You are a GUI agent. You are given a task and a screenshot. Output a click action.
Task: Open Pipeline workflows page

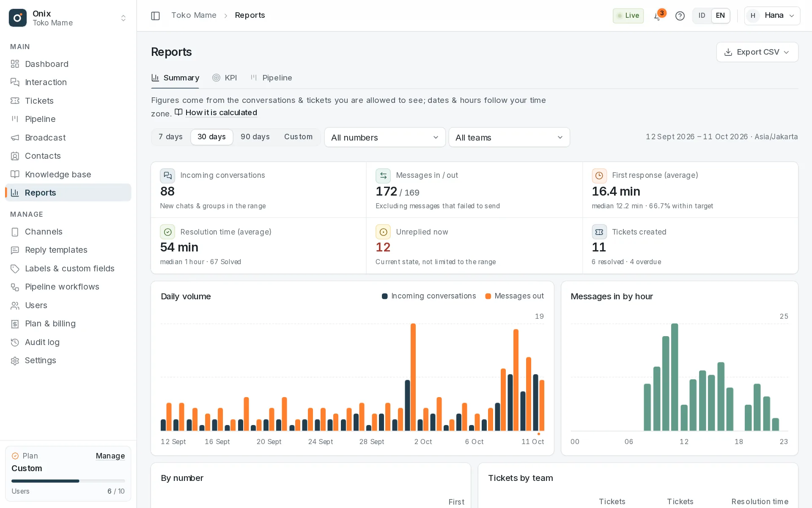pos(68,287)
